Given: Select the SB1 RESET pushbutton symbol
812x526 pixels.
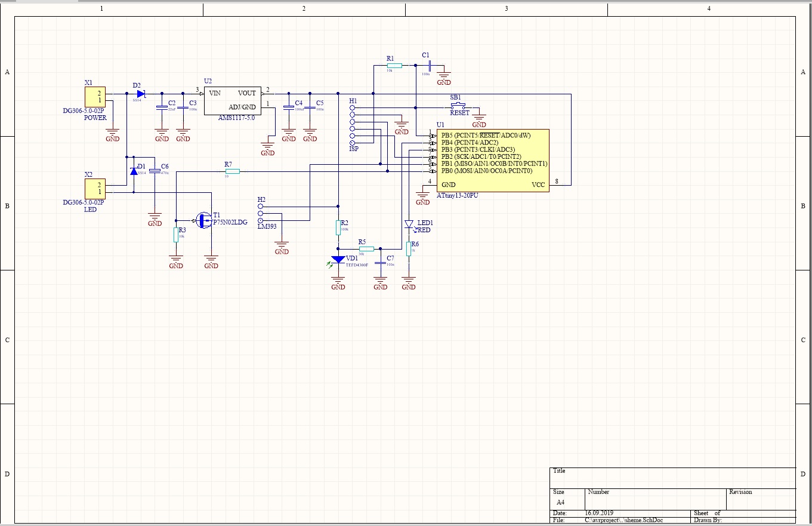Looking at the screenshot, I should pyautogui.click(x=459, y=107).
